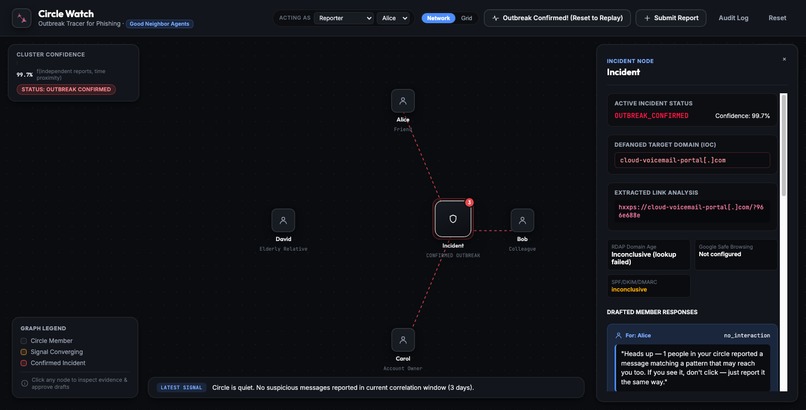Screen dimensions: 806x410
Task: Click the Drafted Member Responses heading
Action: tap(652, 312)
